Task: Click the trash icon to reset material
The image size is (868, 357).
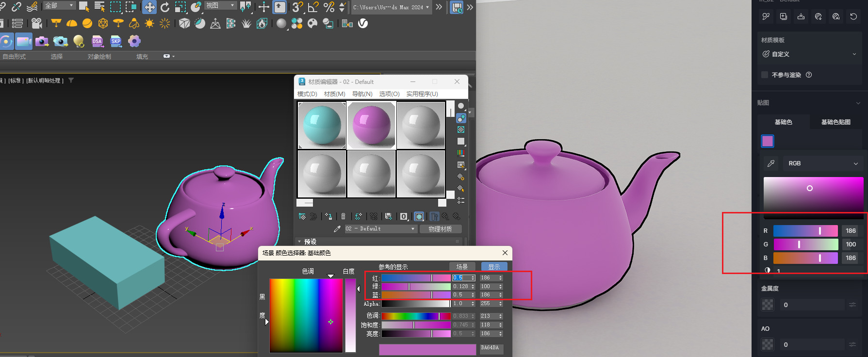Action: point(343,216)
